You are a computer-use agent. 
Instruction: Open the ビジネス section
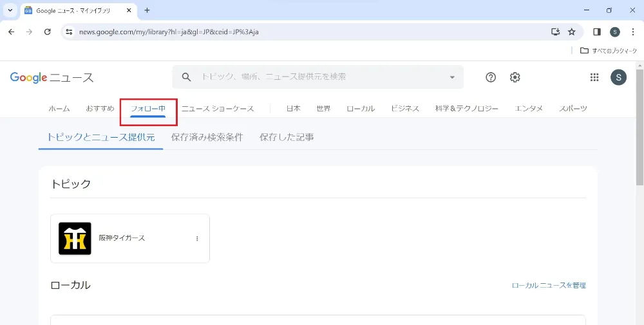405,109
